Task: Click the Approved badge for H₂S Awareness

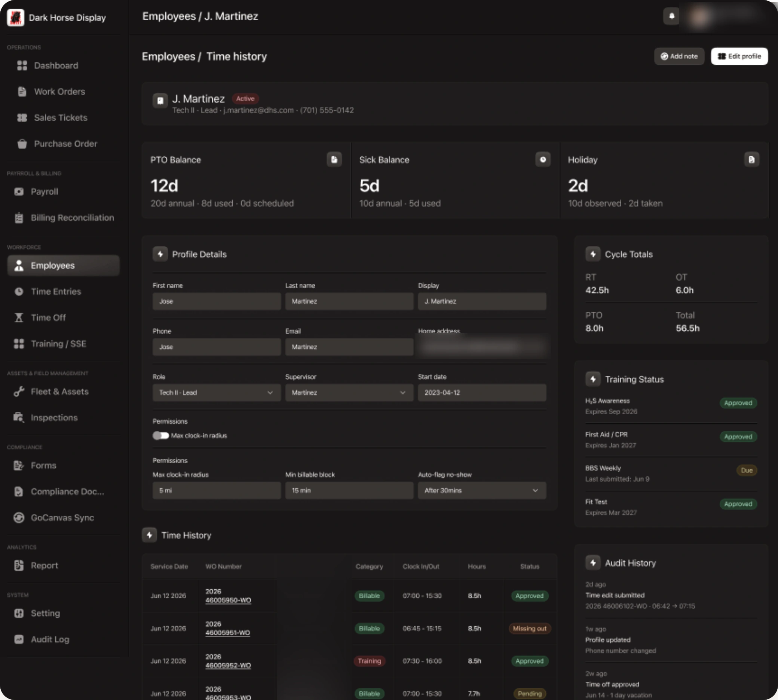Action: click(738, 403)
